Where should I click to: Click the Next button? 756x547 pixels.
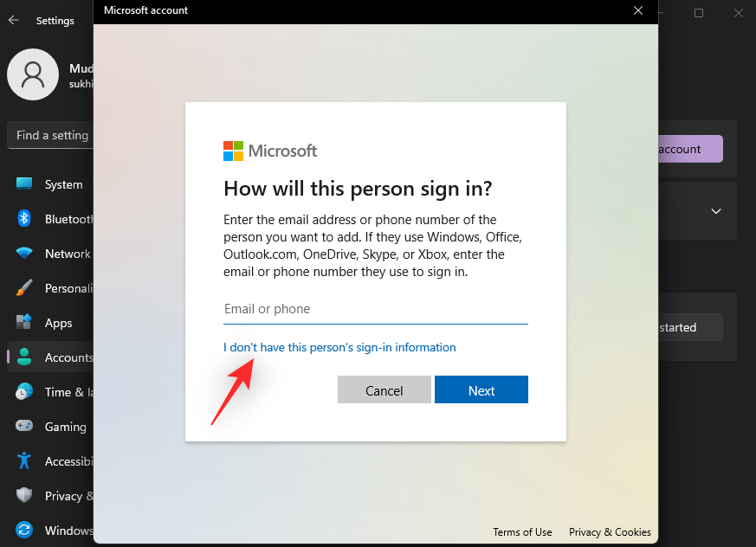click(481, 389)
